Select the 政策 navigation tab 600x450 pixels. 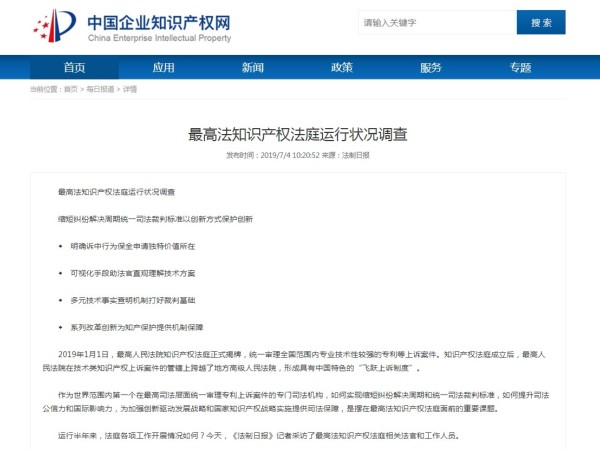tap(341, 68)
